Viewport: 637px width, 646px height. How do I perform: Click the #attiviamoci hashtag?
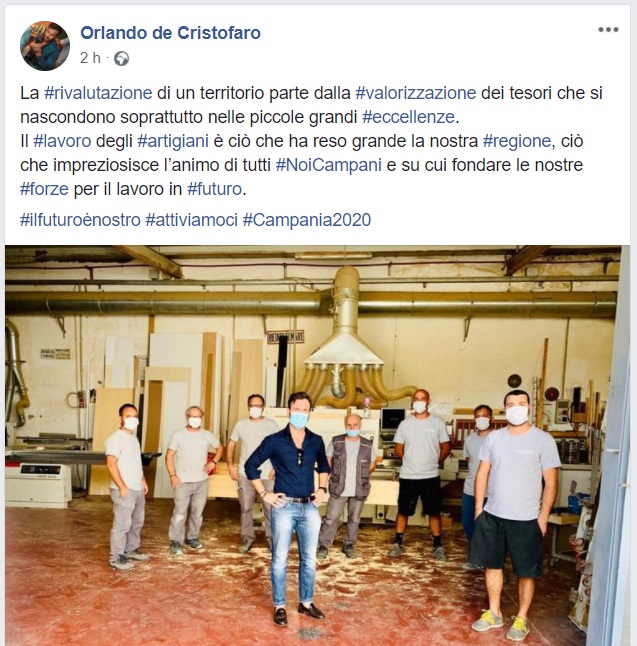tap(192, 220)
